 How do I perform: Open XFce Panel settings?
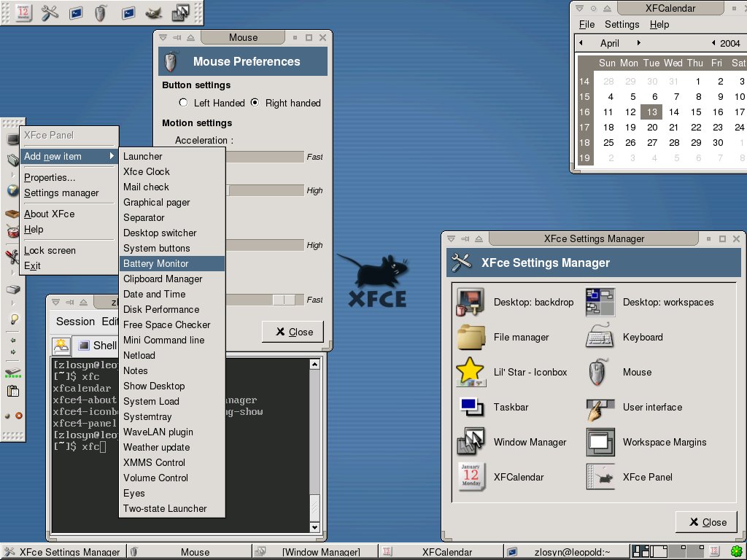coord(630,477)
